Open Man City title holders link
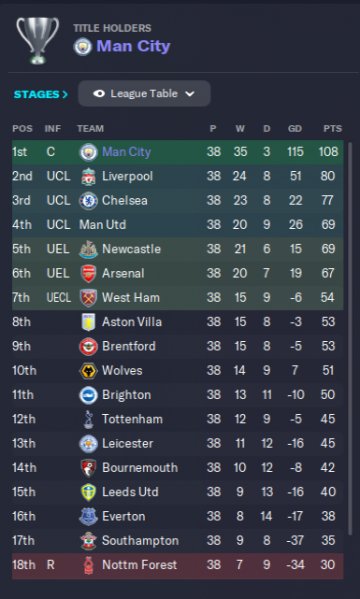The height and width of the screenshot is (599, 360). 133,46
